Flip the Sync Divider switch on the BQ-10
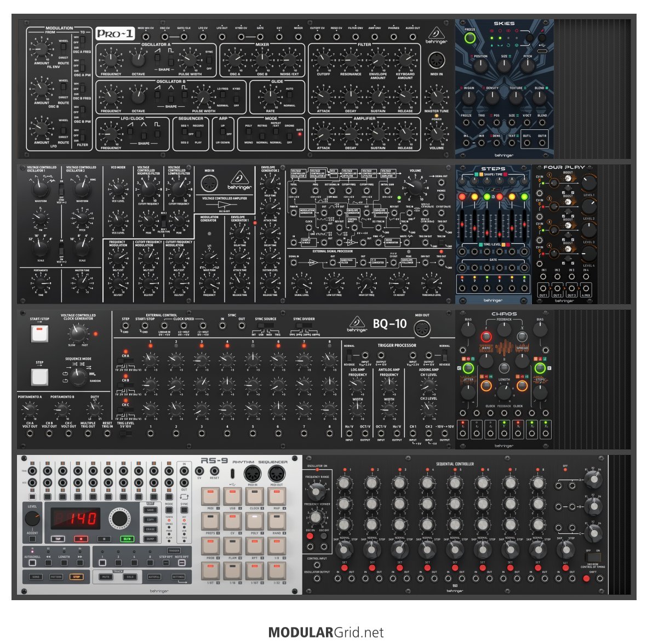653x644 pixels. pyautogui.click(x=303, y=326)
